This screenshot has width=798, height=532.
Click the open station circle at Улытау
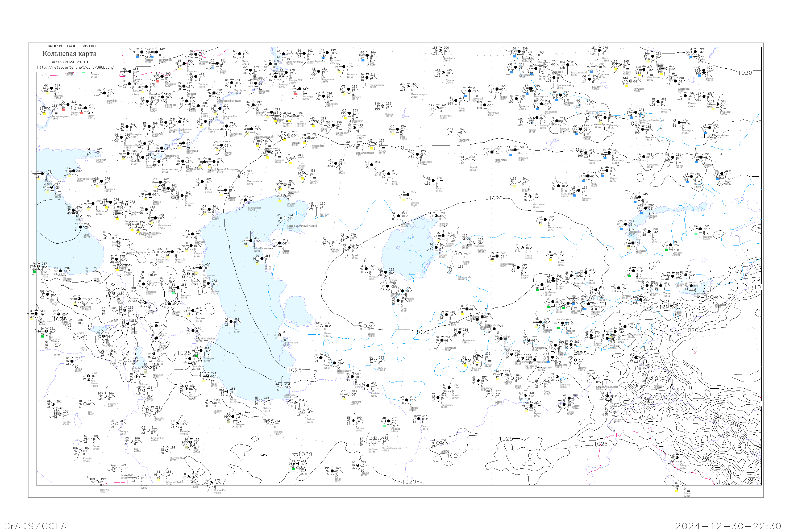(519, 181)
